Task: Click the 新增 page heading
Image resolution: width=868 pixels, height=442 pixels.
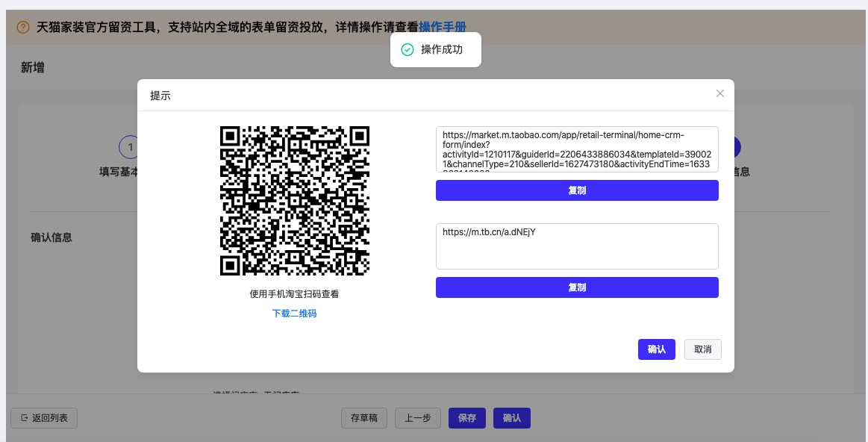Action: click(33, 68)
